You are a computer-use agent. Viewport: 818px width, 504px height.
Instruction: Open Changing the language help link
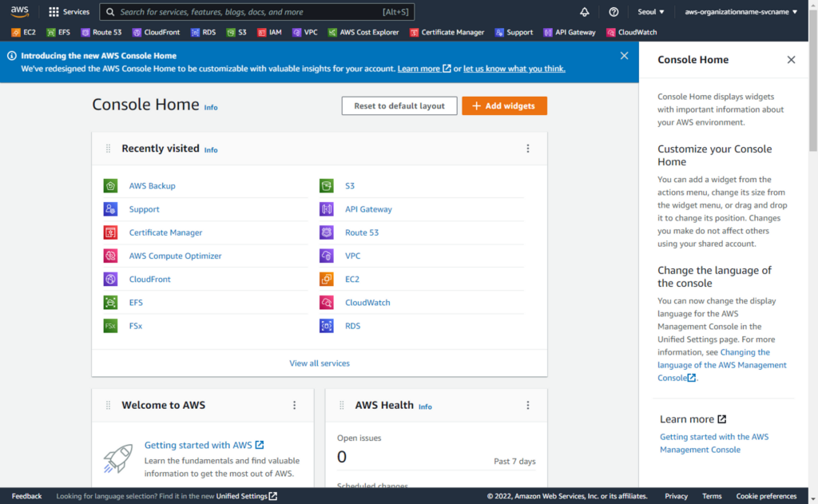point(722,365)
